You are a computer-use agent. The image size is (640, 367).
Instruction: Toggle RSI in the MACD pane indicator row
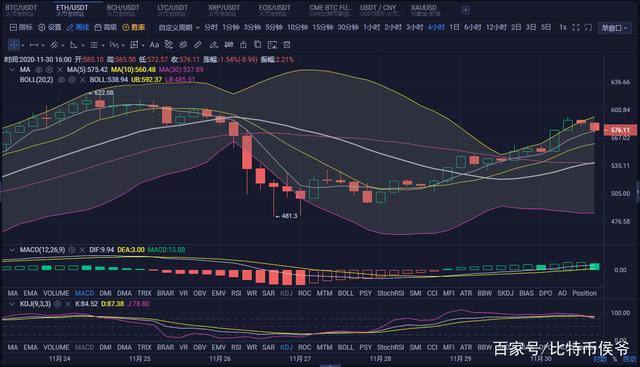(x=236, y=293)
